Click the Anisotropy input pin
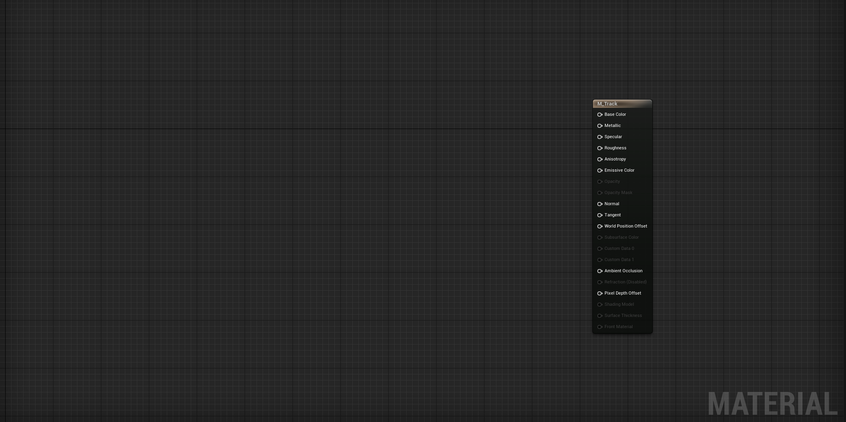 point(600,159)
